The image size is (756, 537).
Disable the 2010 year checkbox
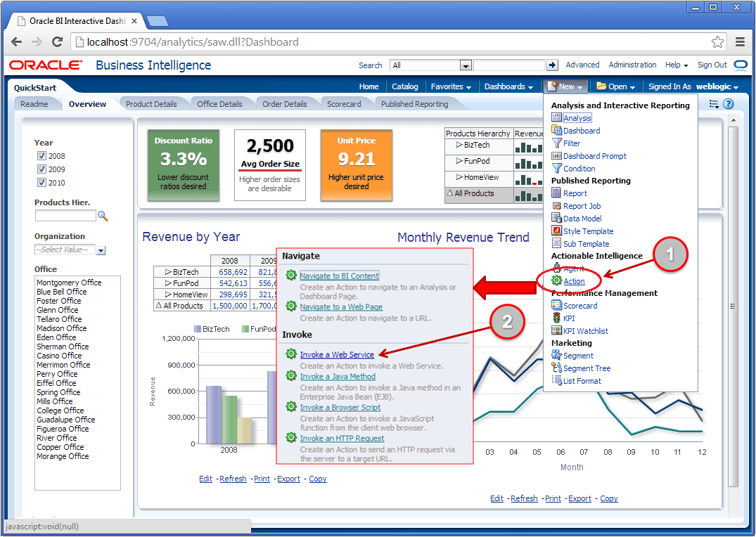(42, 181)
